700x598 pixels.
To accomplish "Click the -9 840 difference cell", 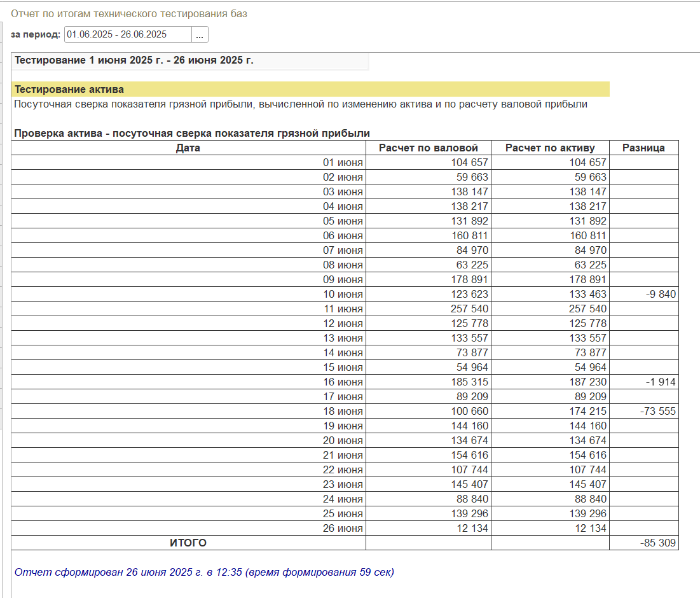I will (644, 295).
